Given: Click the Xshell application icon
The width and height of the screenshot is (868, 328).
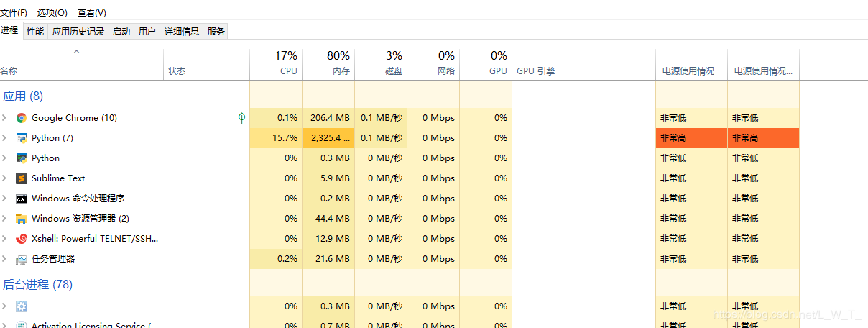Looking at the screenshot, I should (22, 239).
